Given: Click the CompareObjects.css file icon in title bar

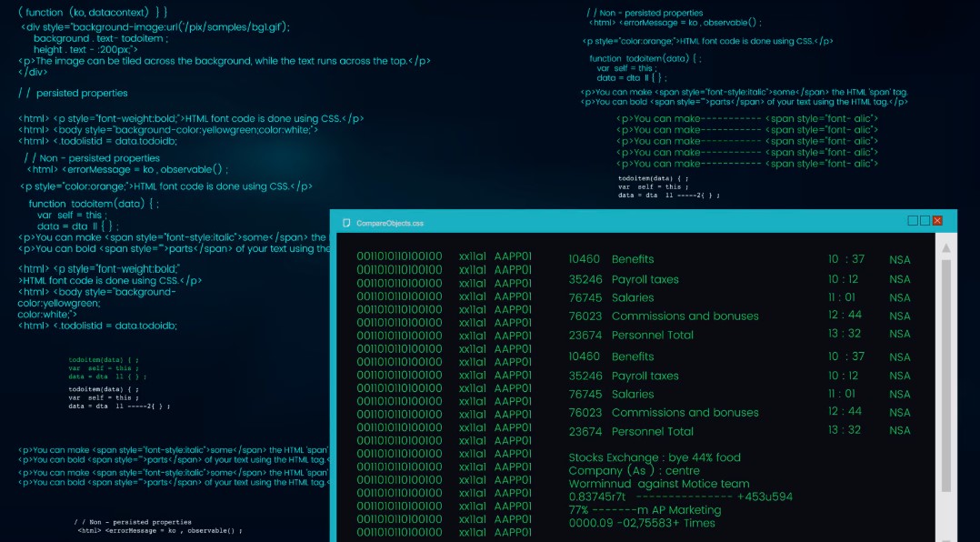Looking at the screenshot, I should (x=346, y=223).
